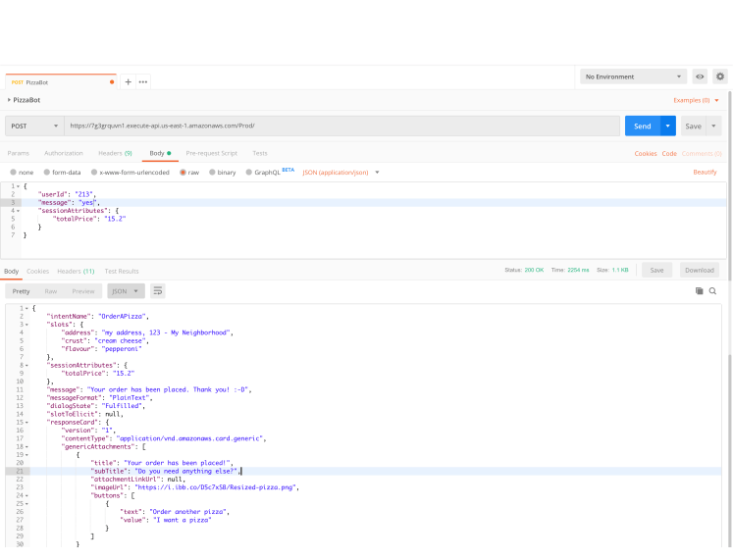733x560 pixels.
Task: Copy response using the copy icon
Action: [x=700, y=291]
